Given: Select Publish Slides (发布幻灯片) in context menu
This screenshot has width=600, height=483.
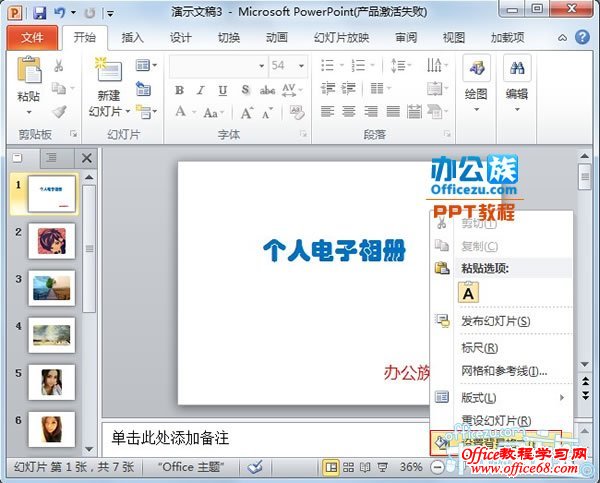Looking at the screenshot, I should coord(495,321).
